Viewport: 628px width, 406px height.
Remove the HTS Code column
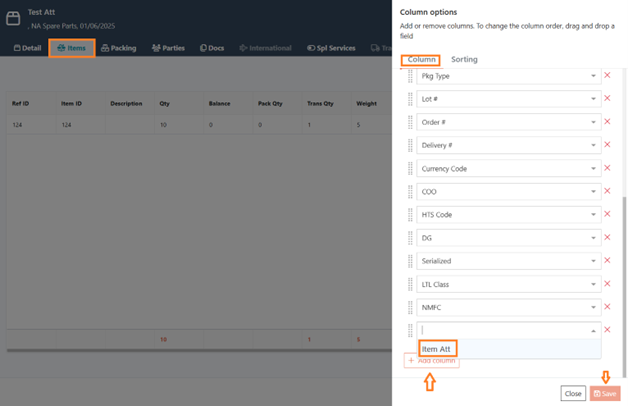coord(607,214)
